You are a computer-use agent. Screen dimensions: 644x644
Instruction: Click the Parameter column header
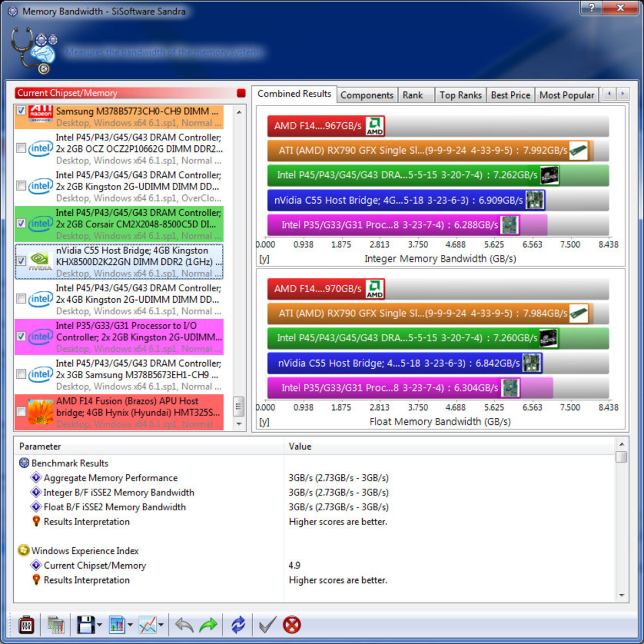(x=149, y=446)
